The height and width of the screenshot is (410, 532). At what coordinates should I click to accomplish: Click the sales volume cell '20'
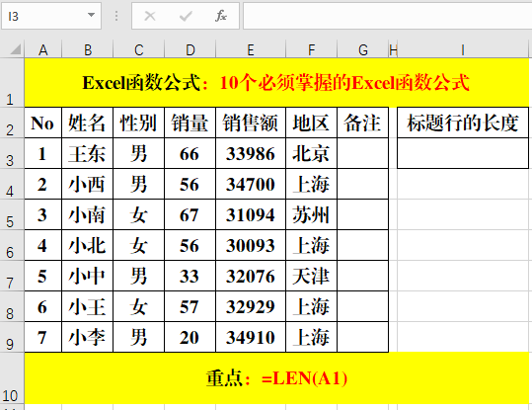tap(190, 337)
